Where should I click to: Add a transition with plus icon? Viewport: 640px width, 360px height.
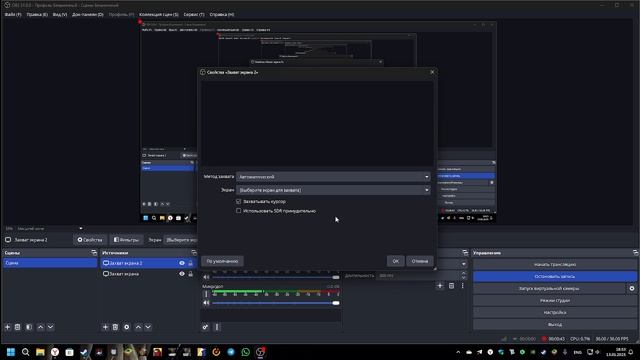click(x=440, y=286)
